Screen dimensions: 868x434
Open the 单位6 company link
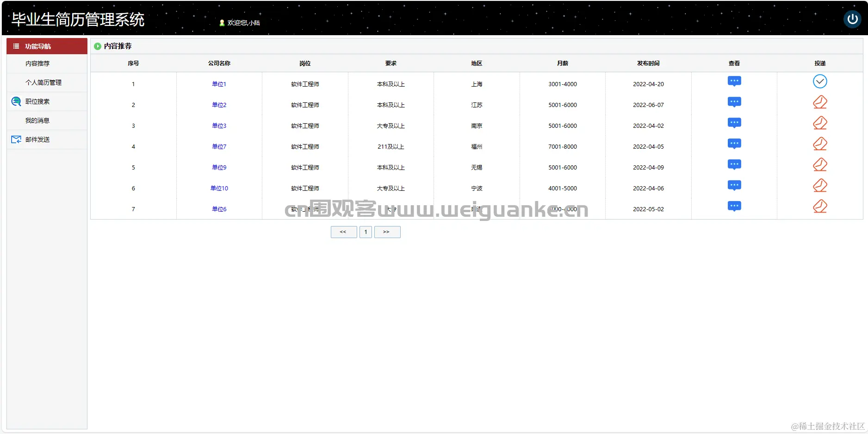click(x=219, y=209)
